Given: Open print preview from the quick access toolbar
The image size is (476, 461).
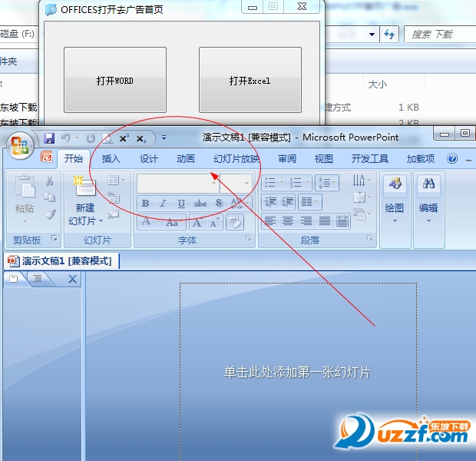Looking at the screenshot, I should coord(107,138).
